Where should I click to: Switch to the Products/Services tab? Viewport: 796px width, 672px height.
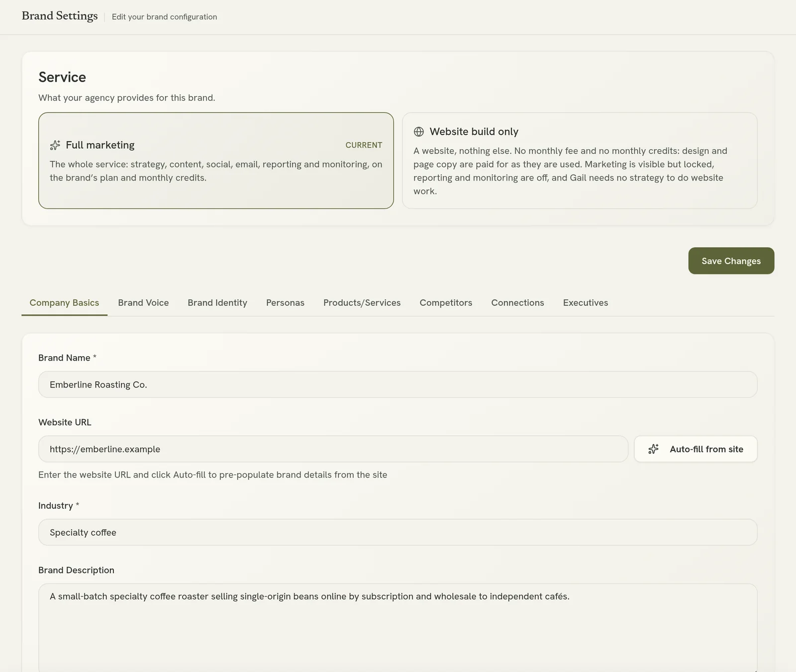point(362,303)
